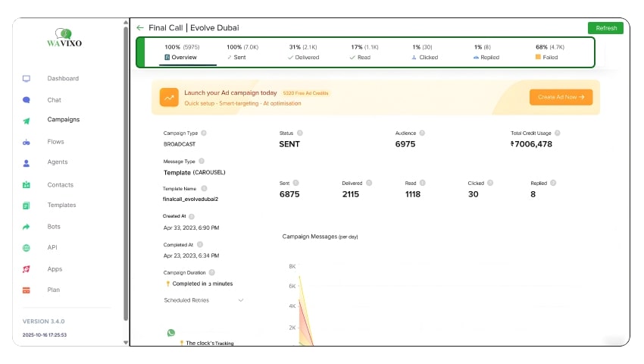644x364 pixels.
Task: Click the Agents person icon
Action: (27, 162)
